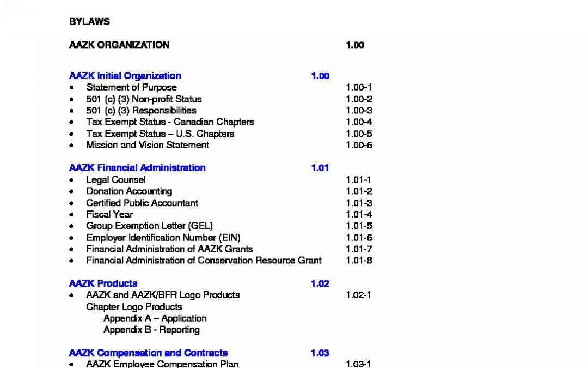Click the Mission and Vision Statement entry

[148, 145]
